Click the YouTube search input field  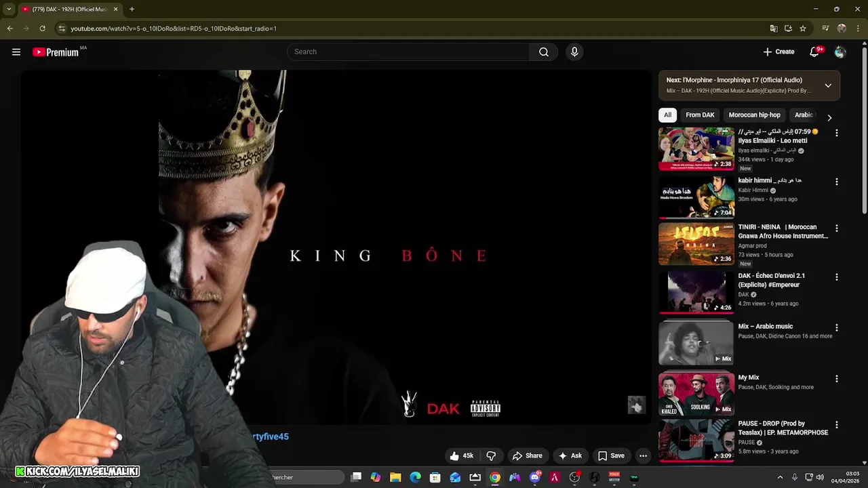(409, 52)
